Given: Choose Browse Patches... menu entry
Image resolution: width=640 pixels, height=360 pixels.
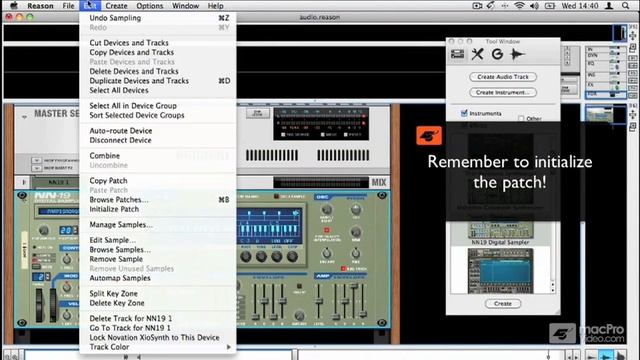Looking at the screenshot, I should click(158, 200).
